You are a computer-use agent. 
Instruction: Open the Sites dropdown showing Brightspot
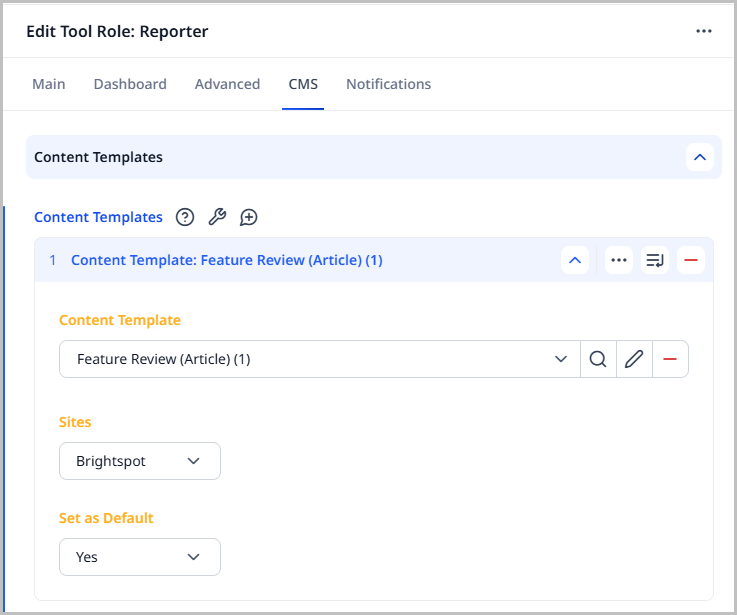point(140,461)
